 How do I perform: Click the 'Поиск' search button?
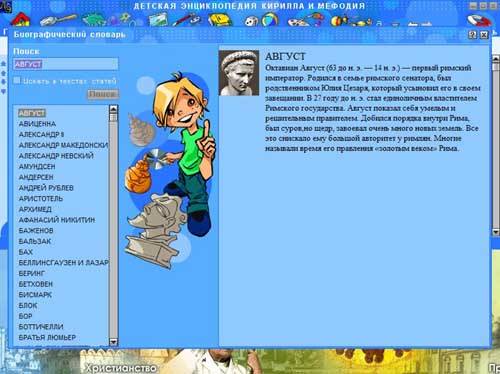tap(103, 94)
